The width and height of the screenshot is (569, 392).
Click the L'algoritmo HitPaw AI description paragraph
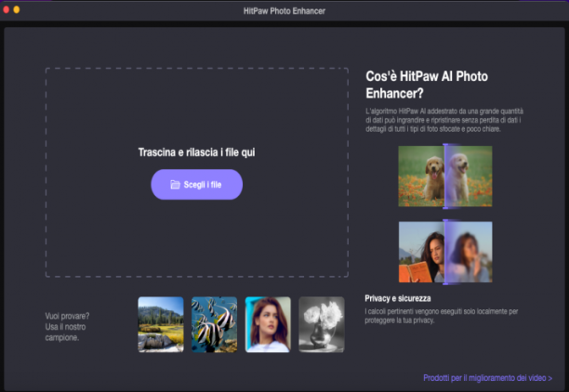pos(444,120)
